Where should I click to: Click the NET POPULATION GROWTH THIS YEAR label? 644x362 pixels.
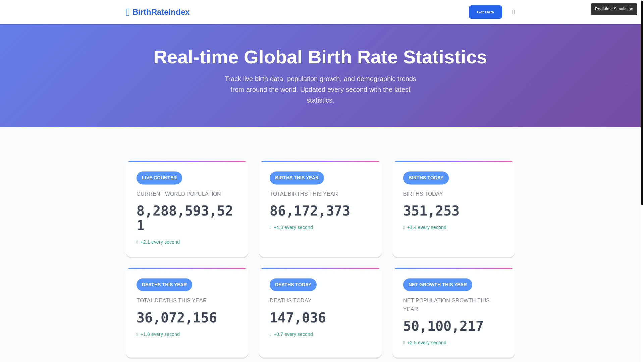pos(446,305)
